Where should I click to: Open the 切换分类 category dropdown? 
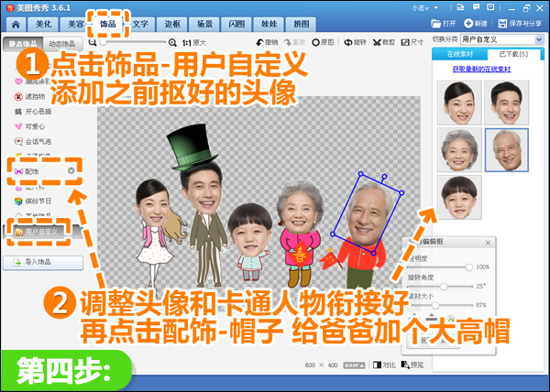[501, 39]
